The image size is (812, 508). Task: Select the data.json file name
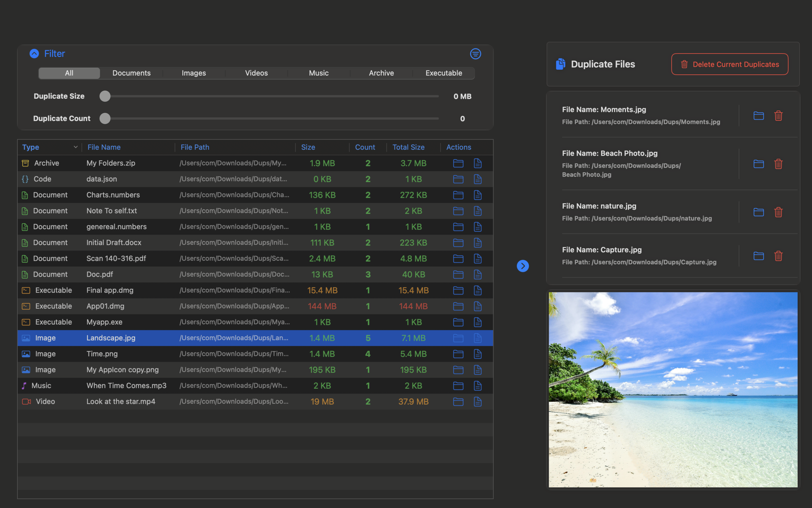pos(102,179)
